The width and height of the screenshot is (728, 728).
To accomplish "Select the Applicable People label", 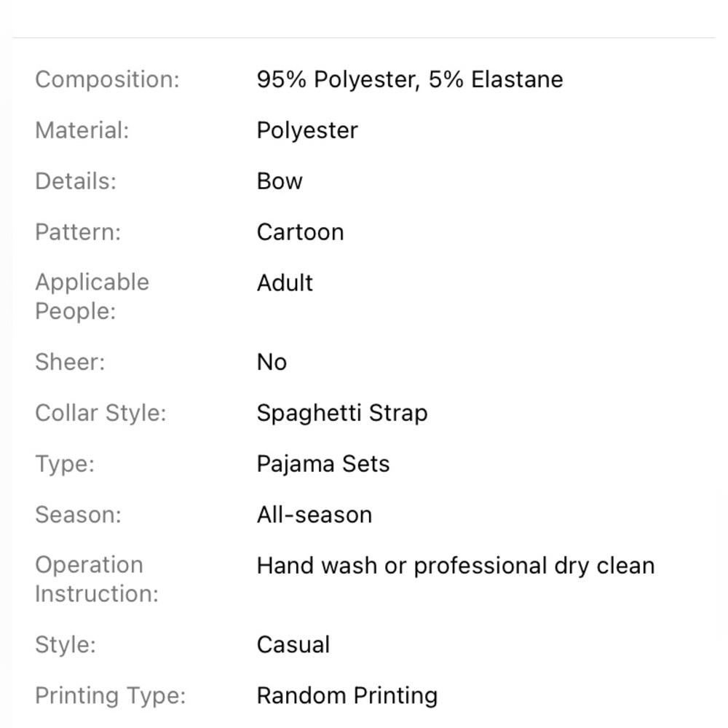I will click(92, 297).
